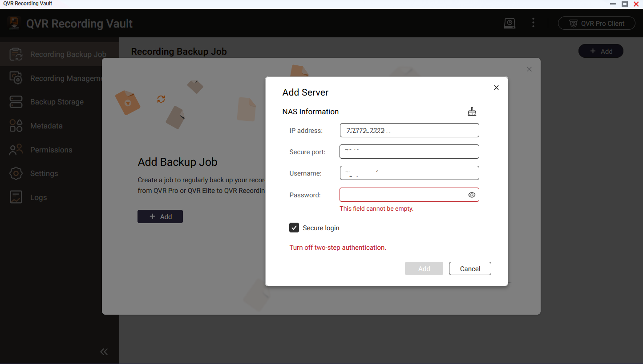Click the disabled Add button in dialog

click(x=424, y=268)
